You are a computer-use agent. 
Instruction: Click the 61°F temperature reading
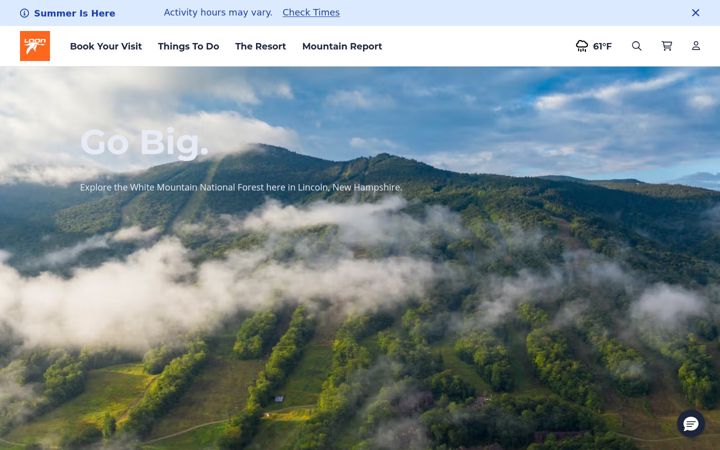[x=602, y=46]
